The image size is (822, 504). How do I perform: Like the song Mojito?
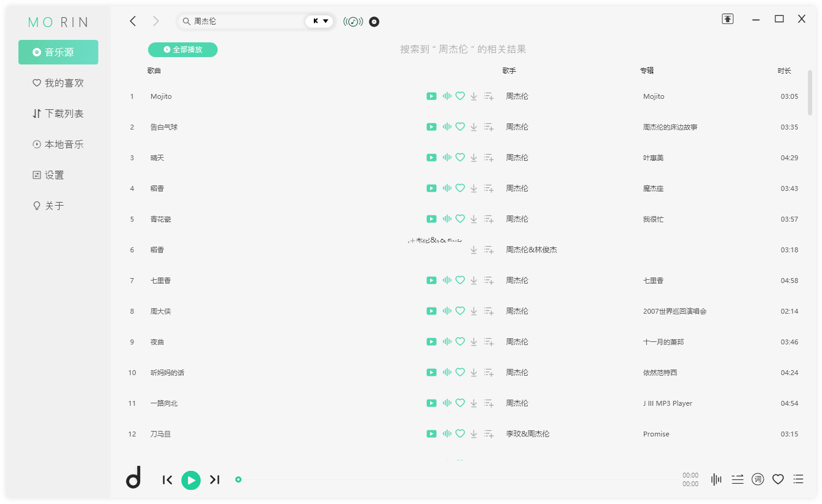tap(460, 96)
